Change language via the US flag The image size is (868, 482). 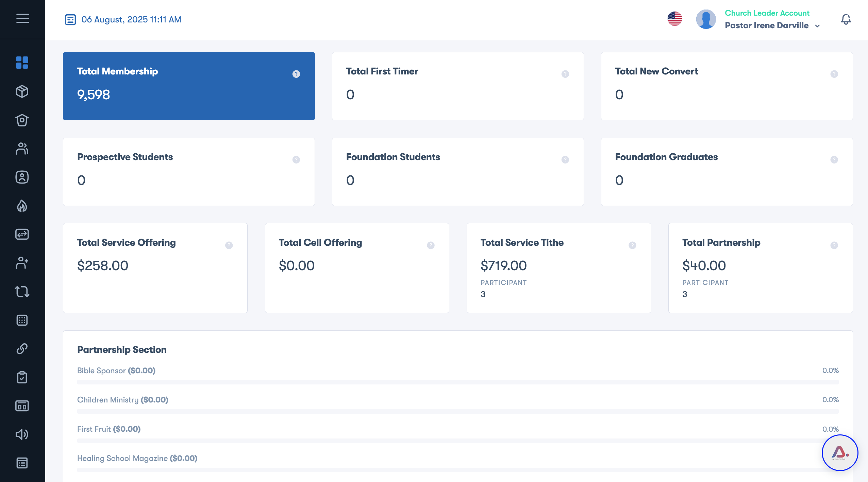[x=674, y=19]
